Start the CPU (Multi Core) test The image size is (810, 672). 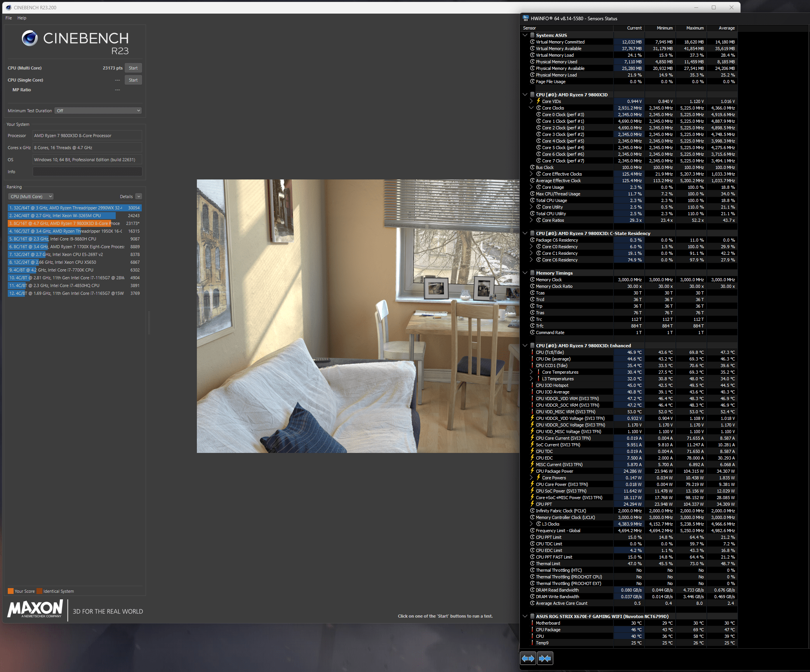click(133, 68)
